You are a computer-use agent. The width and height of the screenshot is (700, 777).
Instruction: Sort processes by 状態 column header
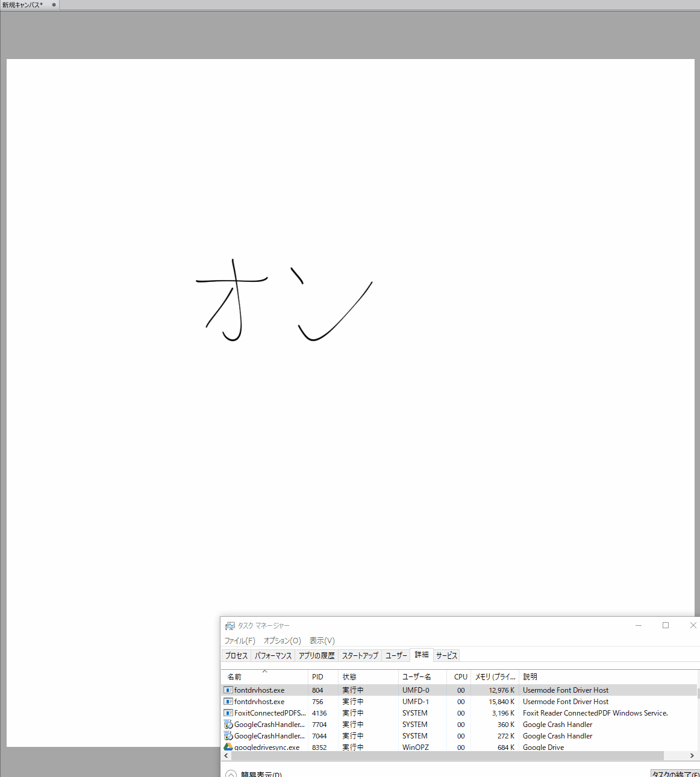pyautogui.click(x=368, y=676)
